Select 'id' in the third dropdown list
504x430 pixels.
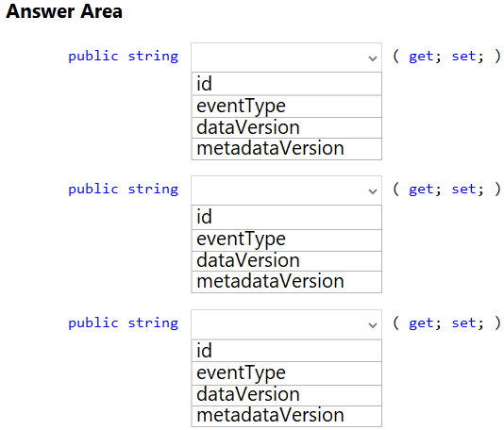point(286,351)
